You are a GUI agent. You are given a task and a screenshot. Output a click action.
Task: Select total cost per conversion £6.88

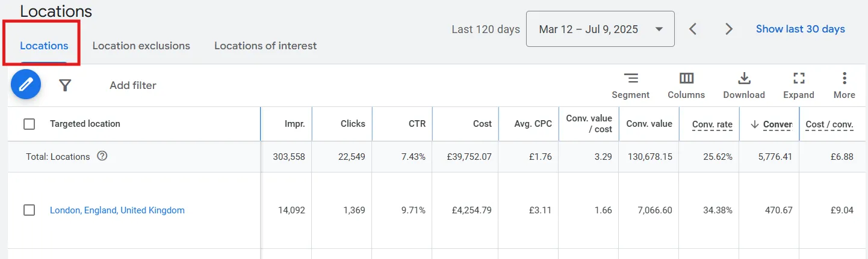pos(842,157)
